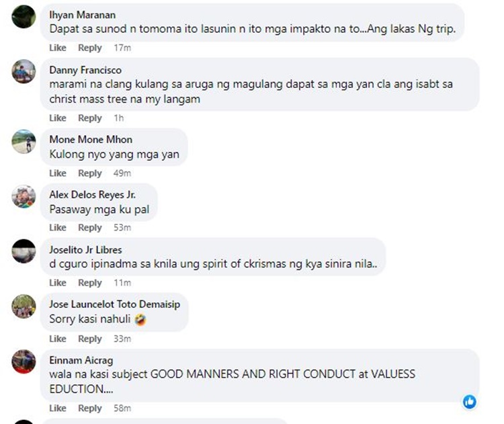Open Ihyan Maranan's name link

82,15
